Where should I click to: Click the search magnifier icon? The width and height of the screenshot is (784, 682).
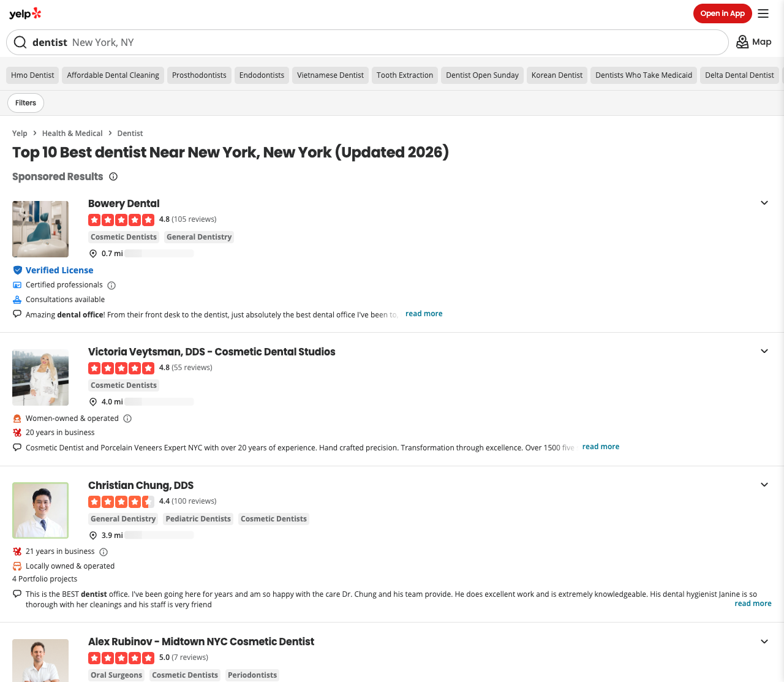(x=20, y=42)
